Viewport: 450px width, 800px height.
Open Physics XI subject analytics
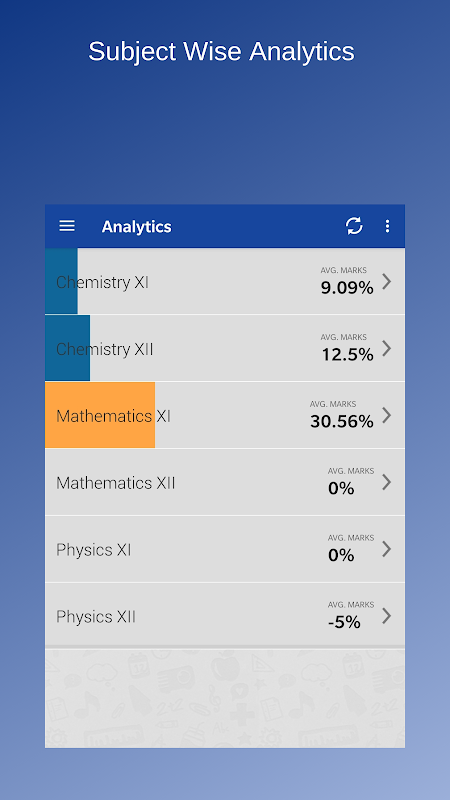pyautogui.click(x=225, y=549)
